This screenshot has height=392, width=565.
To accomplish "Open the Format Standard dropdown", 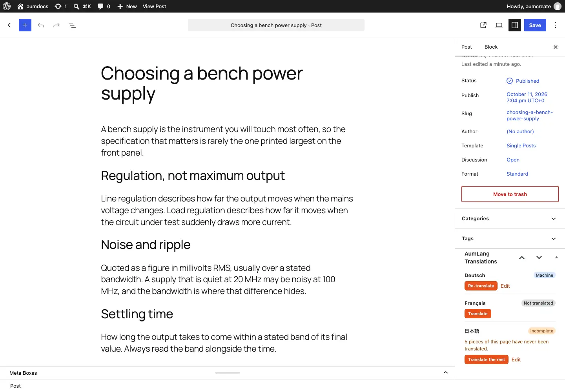I will (517, 174).
